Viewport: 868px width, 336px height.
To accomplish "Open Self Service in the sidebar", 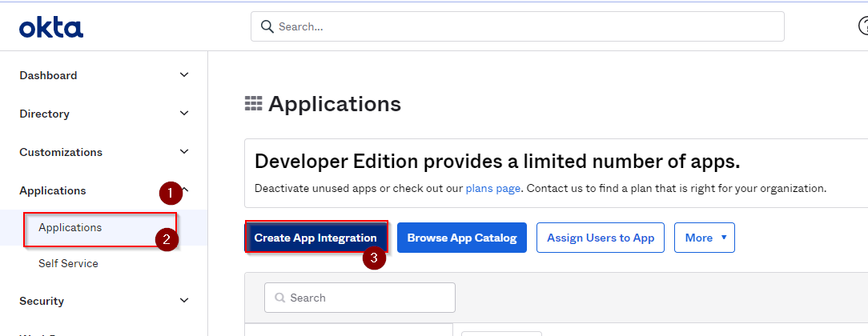I will pyautogui.click(x=68, y=263).
